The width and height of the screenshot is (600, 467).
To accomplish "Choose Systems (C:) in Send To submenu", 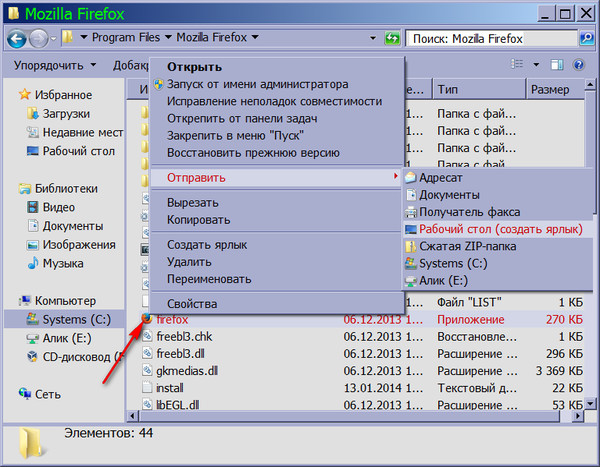I will pos(498,263).
